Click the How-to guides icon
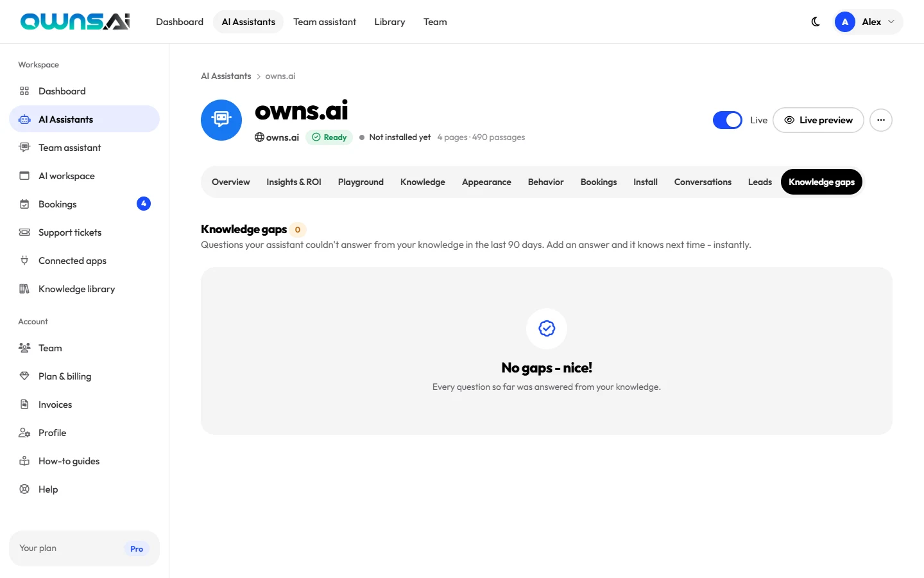The height and width of the screenshot is (578, 924). (24, 461)
